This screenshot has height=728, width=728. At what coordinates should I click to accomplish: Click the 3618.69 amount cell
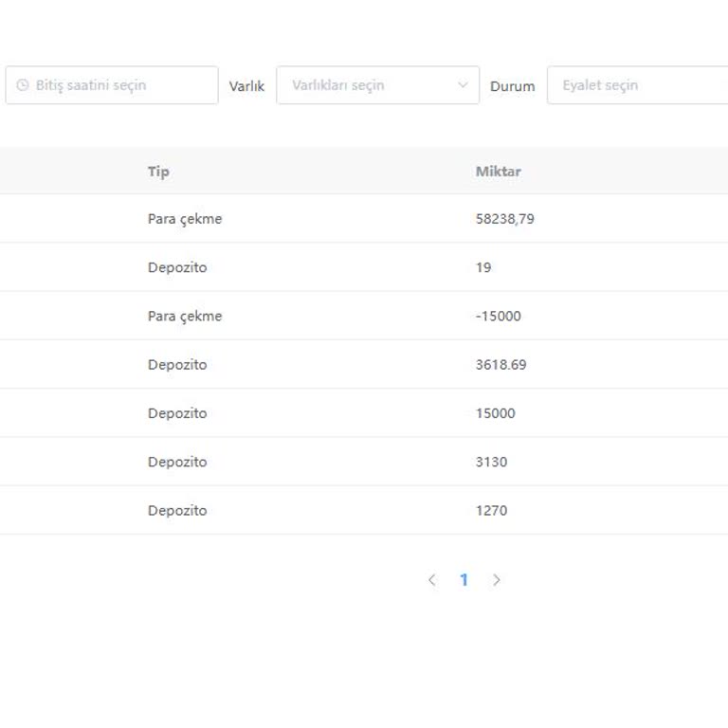click(x=500, y=365)
